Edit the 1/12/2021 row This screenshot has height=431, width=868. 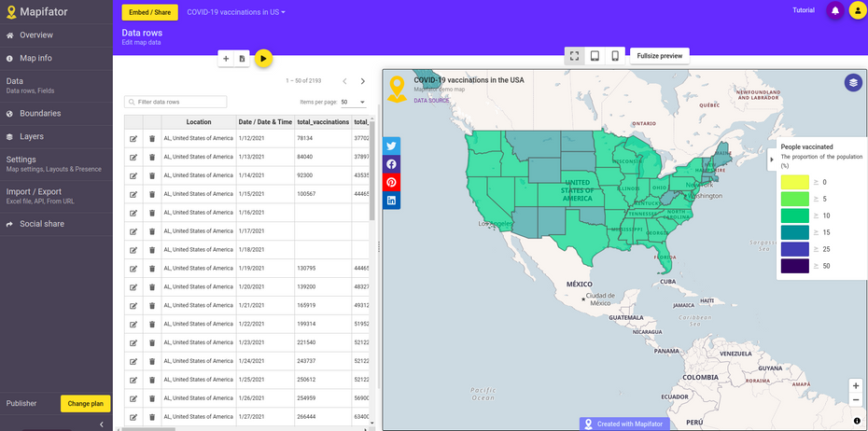click(133, 139)
